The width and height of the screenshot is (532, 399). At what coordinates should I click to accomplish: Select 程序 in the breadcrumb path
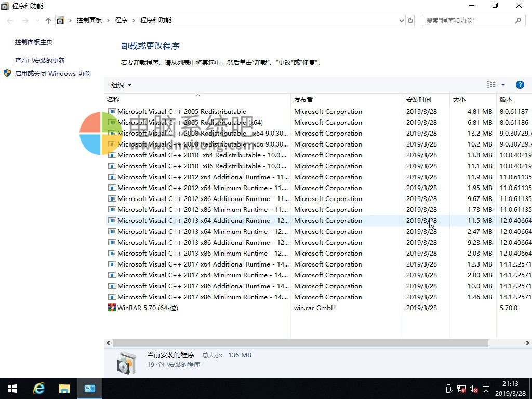(x=121, y=20)
